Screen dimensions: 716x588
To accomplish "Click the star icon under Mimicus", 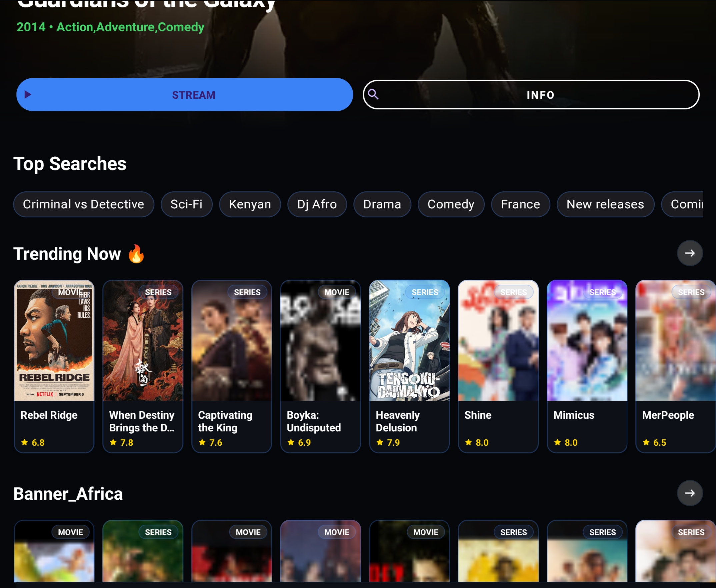I will [x=557, y=442].
